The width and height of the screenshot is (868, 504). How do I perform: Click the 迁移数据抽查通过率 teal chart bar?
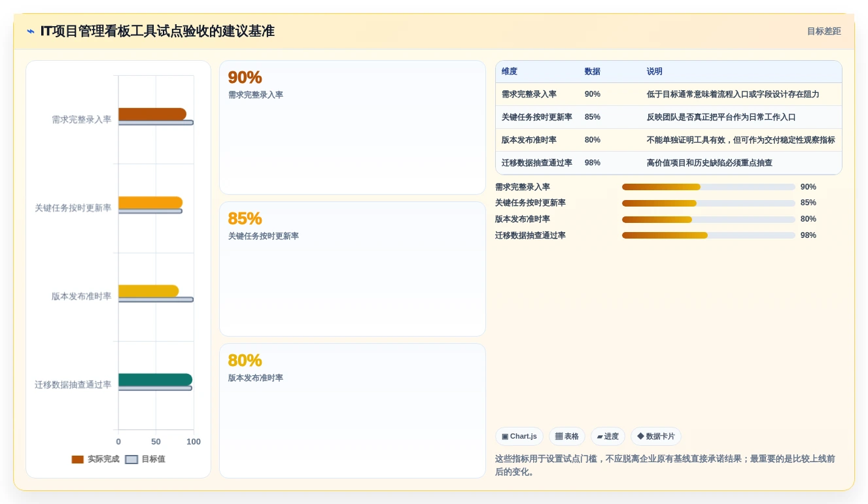click(155, 380)
